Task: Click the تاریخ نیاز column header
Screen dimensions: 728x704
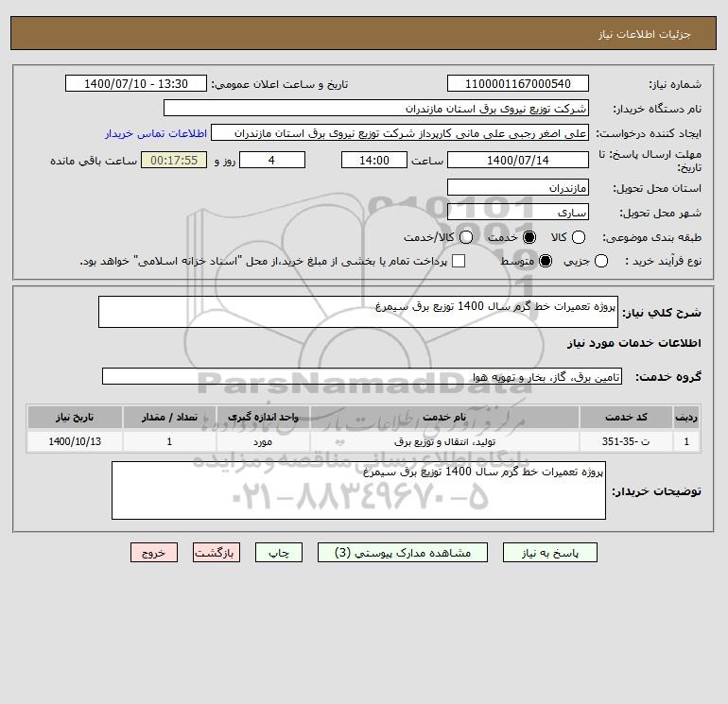Action: [75, 417]
